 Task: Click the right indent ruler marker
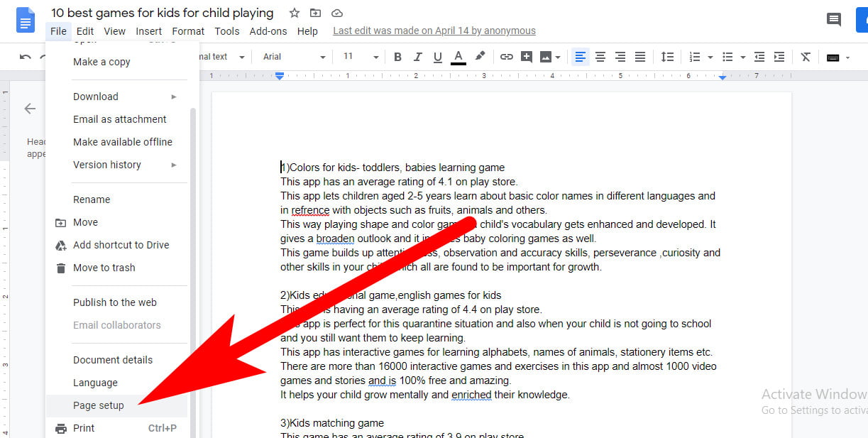pyautogui.click(x=722, y=77)
